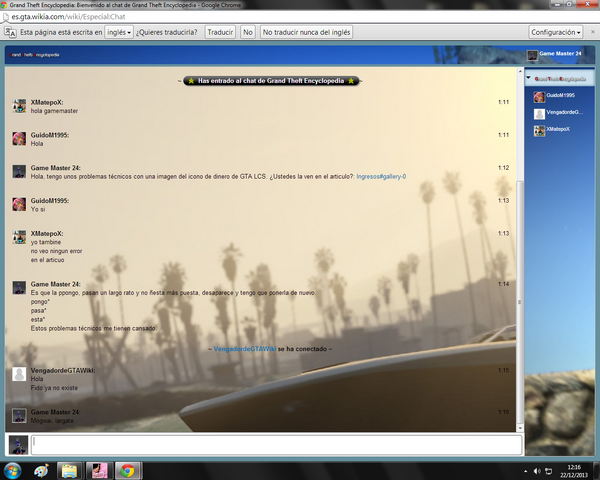
Task: Click GuidoM1995 avatar beside Yo si
Action: [19, 204]
